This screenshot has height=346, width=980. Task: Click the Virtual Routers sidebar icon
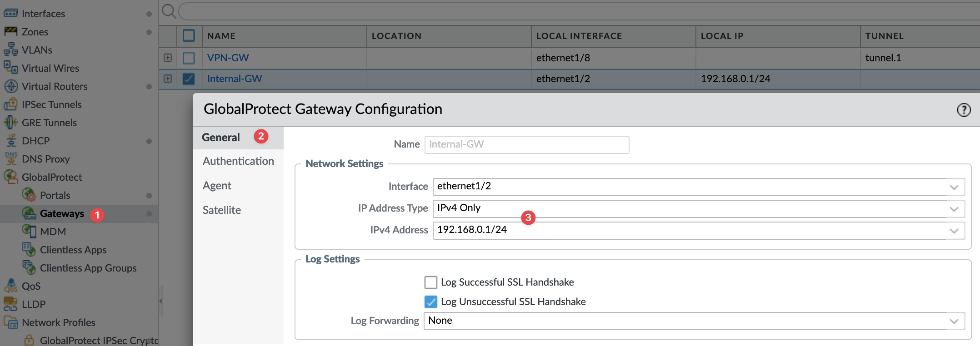(10, 86)
